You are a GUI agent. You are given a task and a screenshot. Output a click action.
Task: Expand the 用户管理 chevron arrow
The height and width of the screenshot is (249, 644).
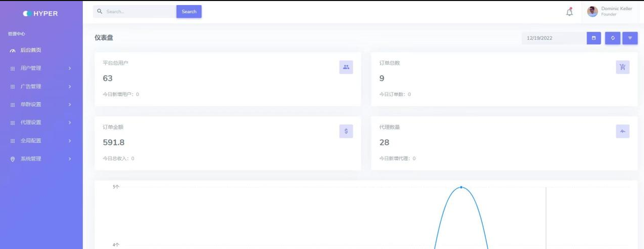(70, 69)
